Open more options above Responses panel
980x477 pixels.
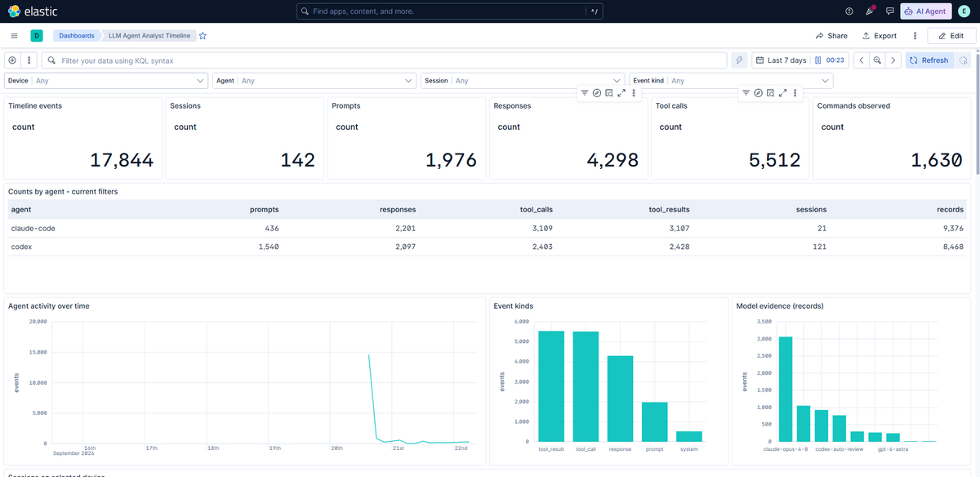634,93
